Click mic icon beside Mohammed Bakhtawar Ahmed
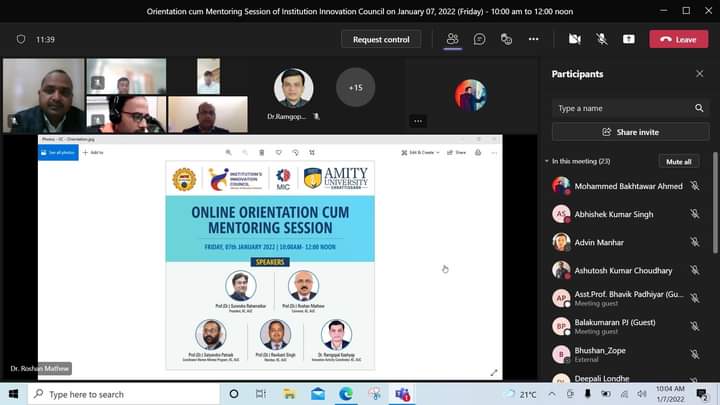 click(695, 186)
